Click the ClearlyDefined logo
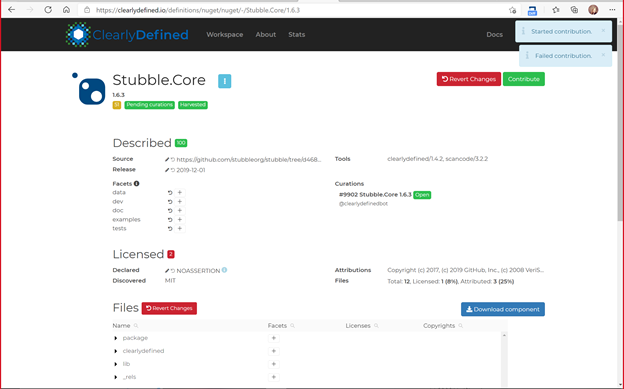This screenshot has width=624, height=389. pos(127,35)
